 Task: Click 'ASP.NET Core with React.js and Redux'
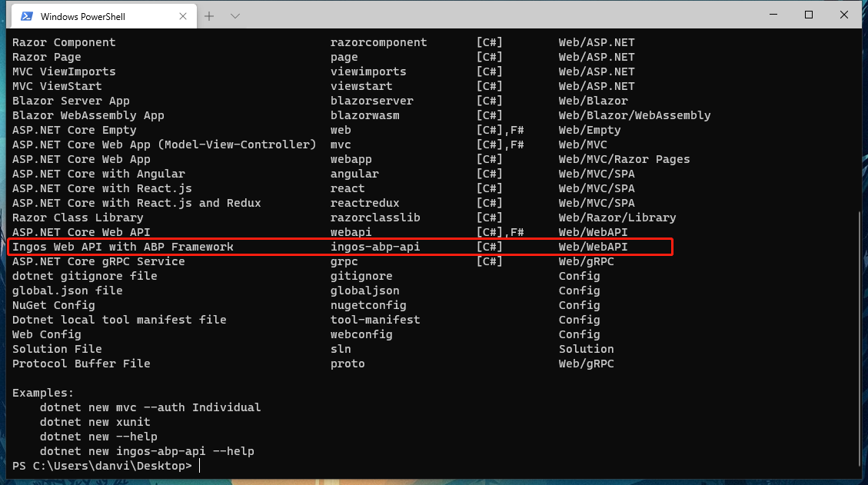[x=136, y=203]
